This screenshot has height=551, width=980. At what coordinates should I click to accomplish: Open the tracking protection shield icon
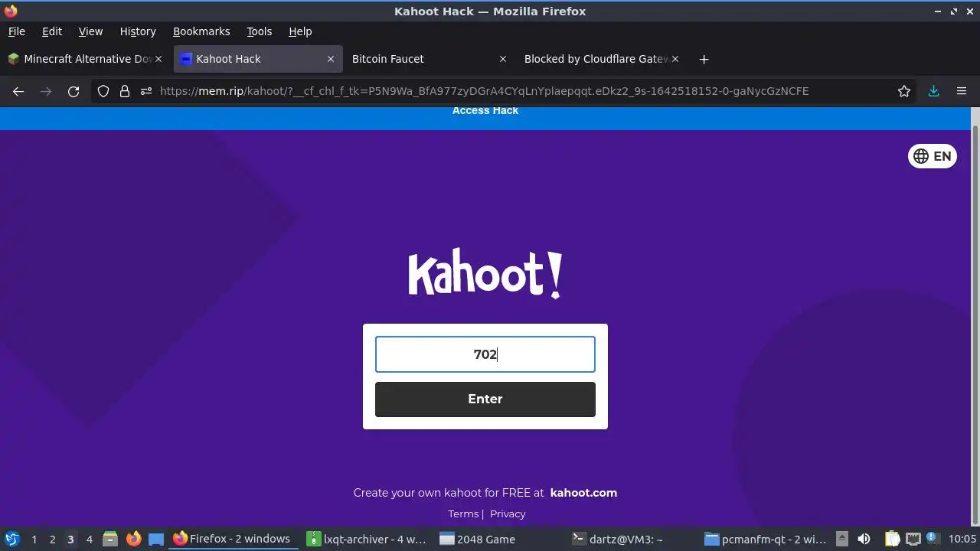tap(103, 91)
